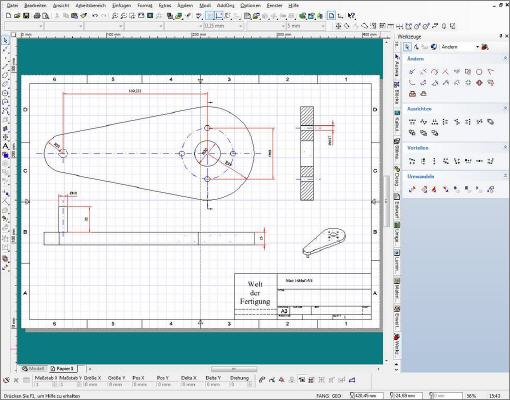Toggle the selection arrow mode in Werkzeuge header

click(407, 47)
